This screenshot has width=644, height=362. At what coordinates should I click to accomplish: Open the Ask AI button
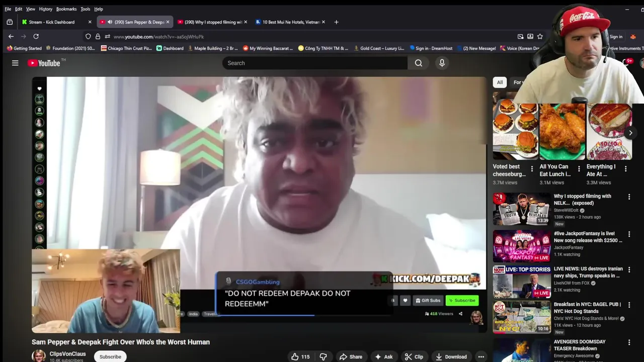383,356
